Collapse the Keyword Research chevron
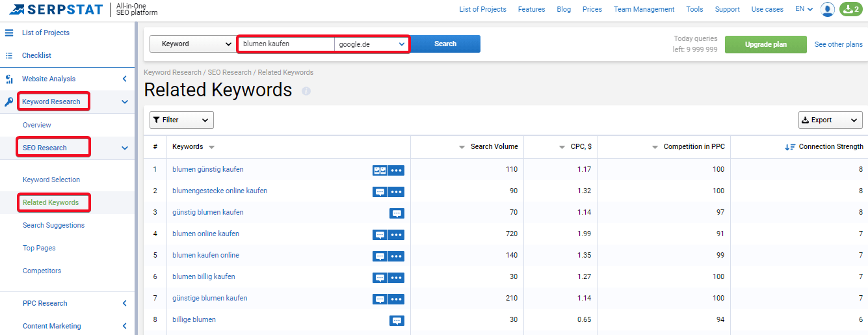 point(125,102)
